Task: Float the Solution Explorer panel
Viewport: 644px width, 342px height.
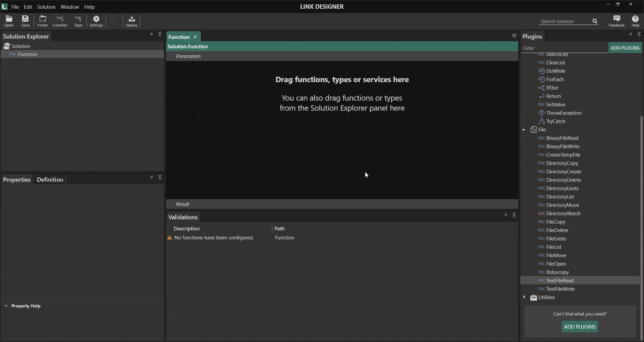Action: (x=151, y=34)
